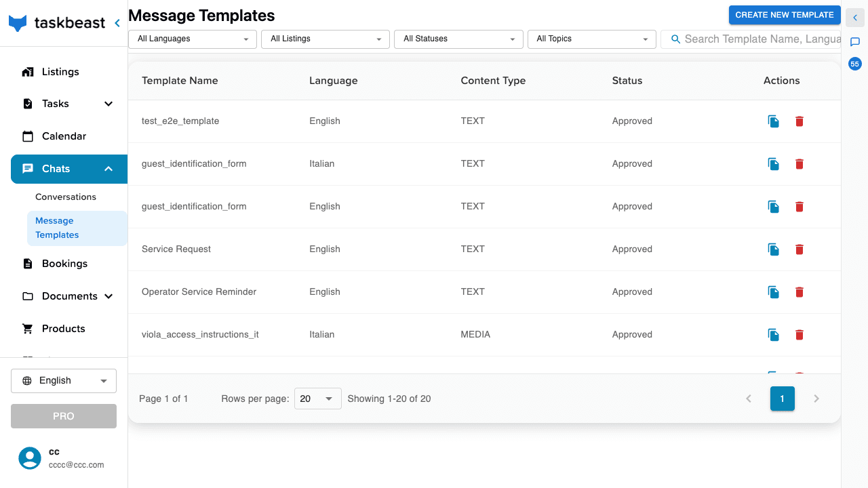Click the user avatar icon for cc
Image resolution: width=868 pixels, height=488 pixels.
pos(30,458)
